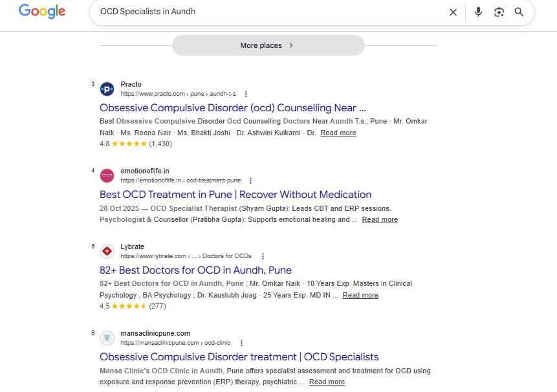Open Google Lens image search icon
Screen dimensions: 557x392
pyautogui.click(x=499, y=12)
